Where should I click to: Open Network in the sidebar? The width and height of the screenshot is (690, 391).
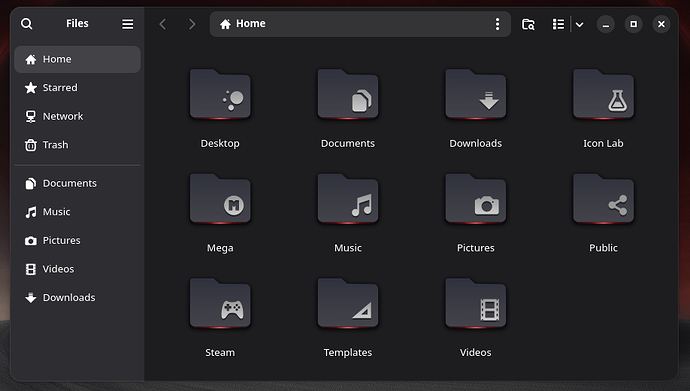click(77, 116)
